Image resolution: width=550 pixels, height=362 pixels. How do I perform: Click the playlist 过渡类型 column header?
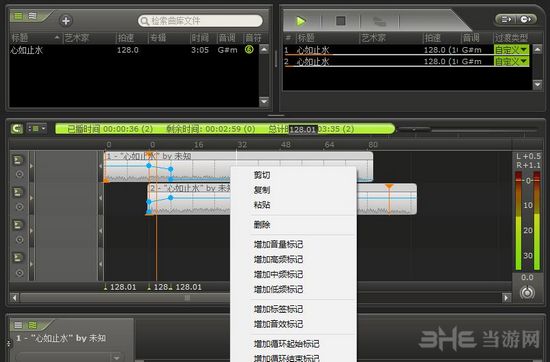[512, 38]
